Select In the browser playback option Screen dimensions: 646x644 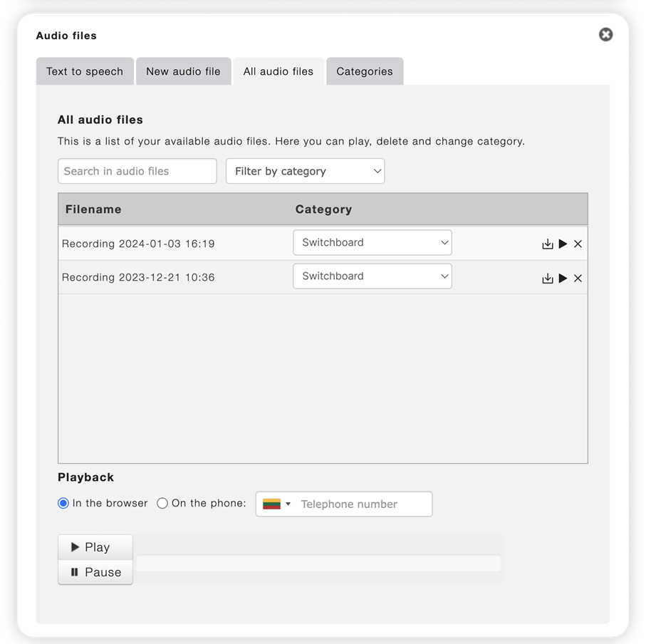coord(63,503)
